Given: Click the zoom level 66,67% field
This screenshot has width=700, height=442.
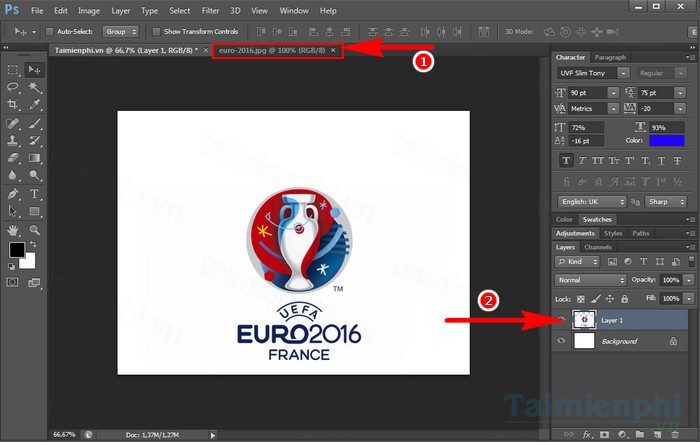Looking at the screenshot, I should click(64, 434).
